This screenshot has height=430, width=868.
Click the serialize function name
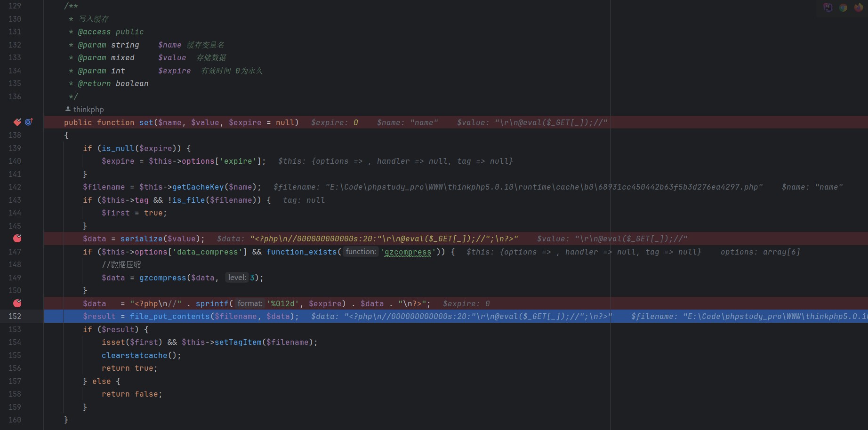141,239
